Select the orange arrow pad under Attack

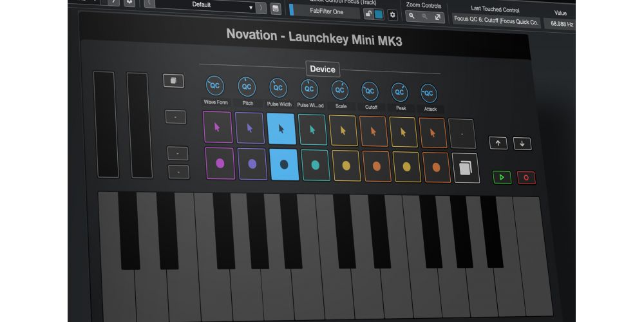click(x=433, y=133)
